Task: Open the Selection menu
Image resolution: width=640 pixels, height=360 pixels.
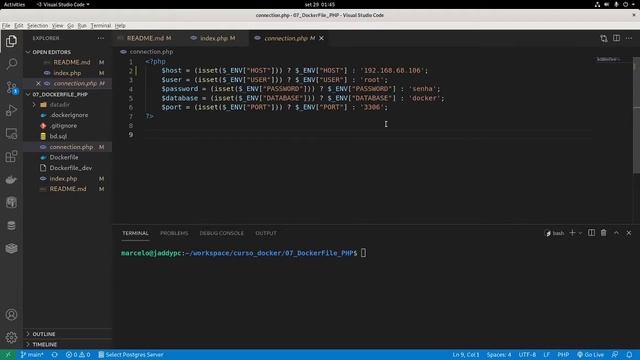Action: pyautogui.click(x=38, y=25)
